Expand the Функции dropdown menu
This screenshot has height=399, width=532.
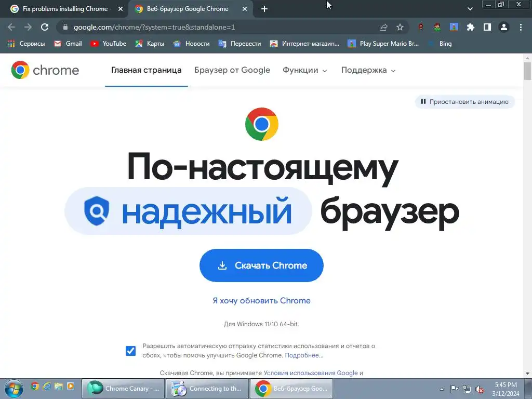coord(304,70)
